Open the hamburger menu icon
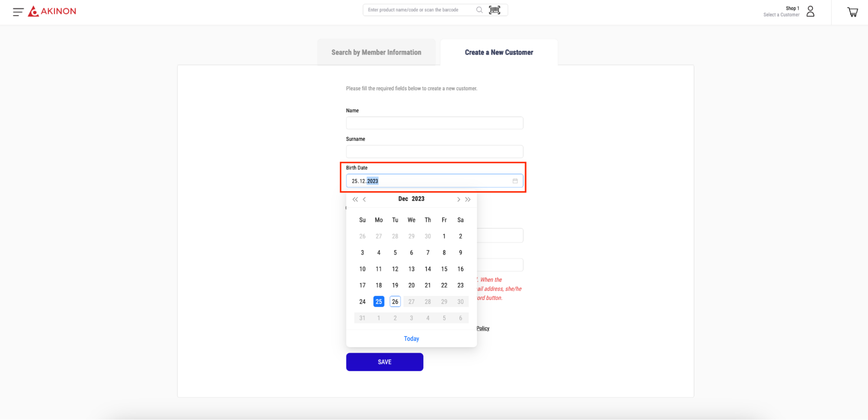868x420 pixels. [x=18, y=12]
